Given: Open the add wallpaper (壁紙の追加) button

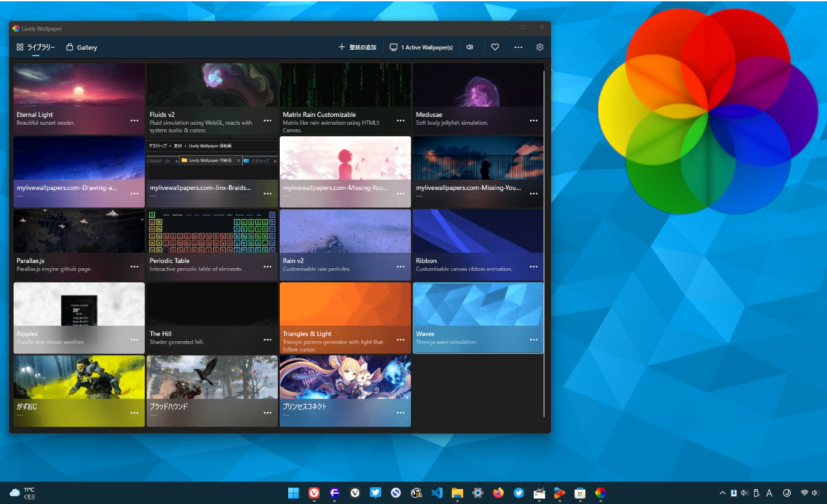Looking at the screenshot, I should [357, 47].
